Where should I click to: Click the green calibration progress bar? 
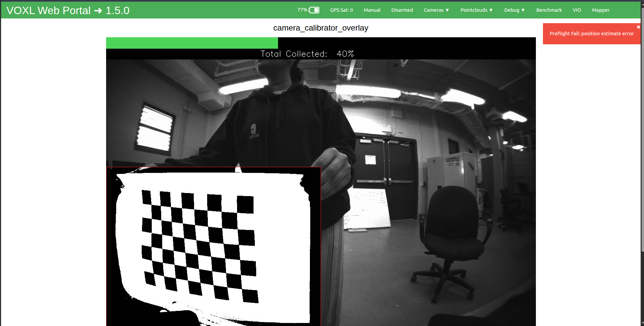coord(191,43)
